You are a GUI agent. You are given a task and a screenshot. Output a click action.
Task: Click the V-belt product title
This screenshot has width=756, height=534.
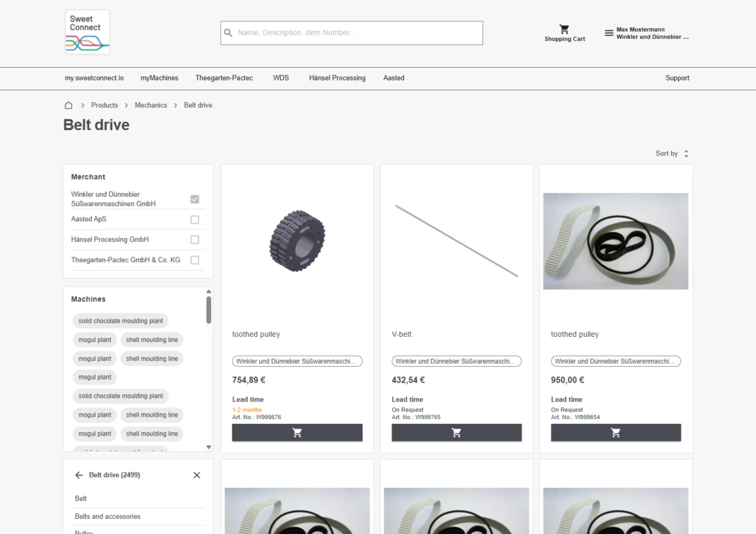(402, 334)
